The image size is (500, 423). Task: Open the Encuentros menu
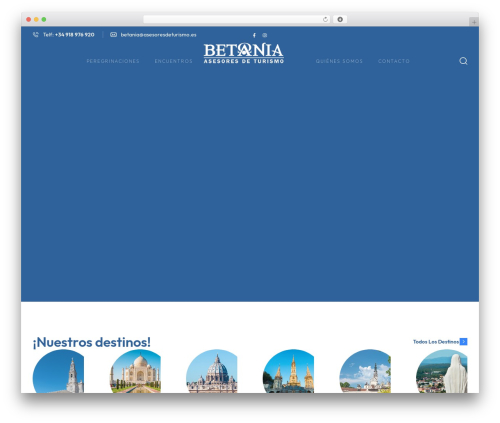(174, 61)
